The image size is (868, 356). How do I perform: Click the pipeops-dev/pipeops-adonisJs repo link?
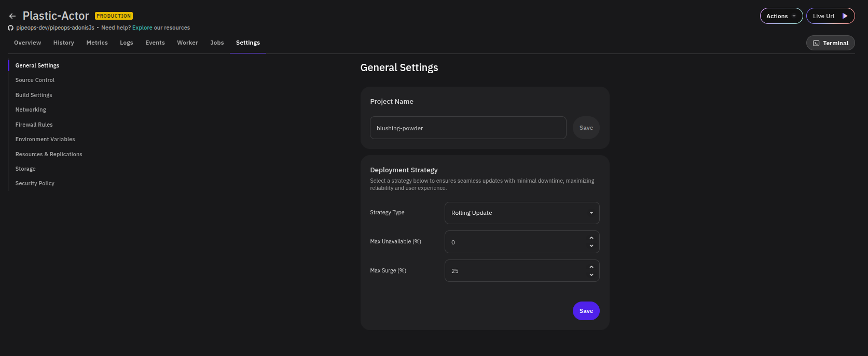click(x=55, y=28)
